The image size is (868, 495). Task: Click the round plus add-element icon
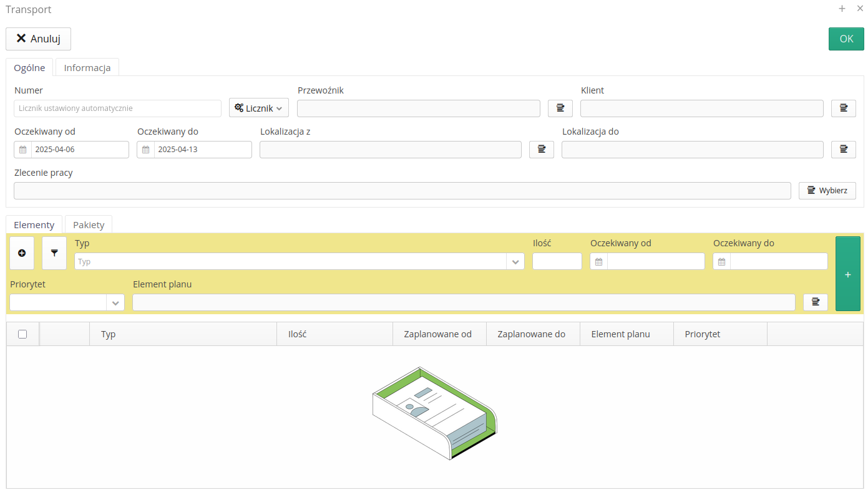click(22, 253)
